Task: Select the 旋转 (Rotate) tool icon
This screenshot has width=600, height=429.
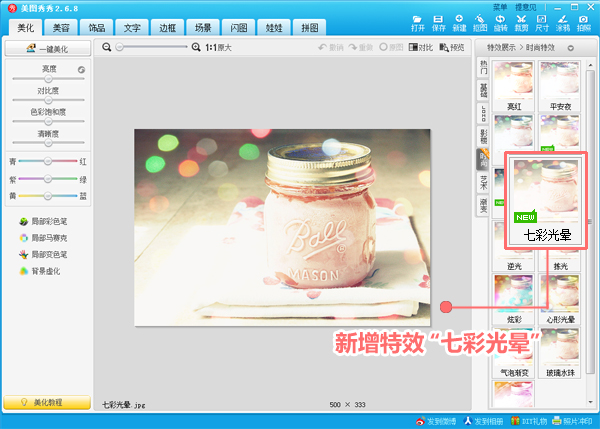Action: tap(501, 21)
